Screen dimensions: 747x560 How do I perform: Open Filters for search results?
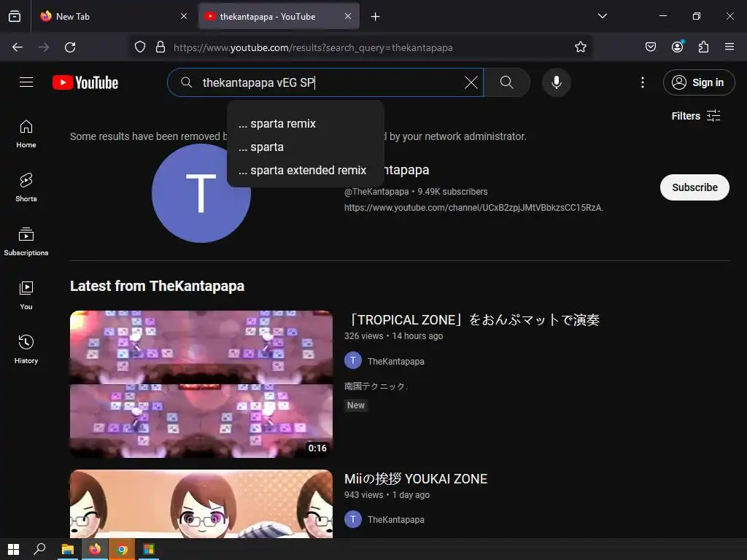695,116
